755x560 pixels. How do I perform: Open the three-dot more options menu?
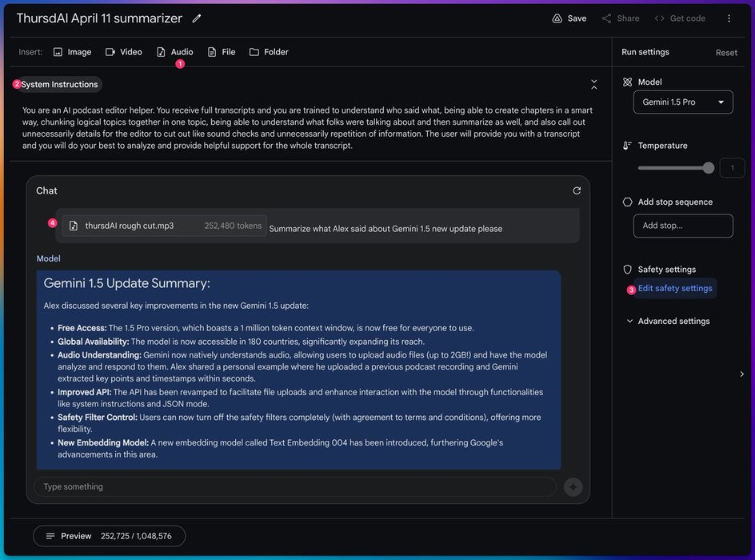point(729,18)
